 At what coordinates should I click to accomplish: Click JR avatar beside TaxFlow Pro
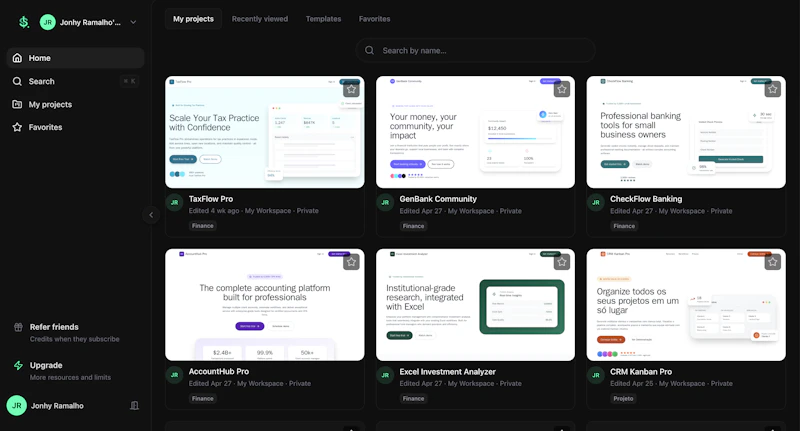[x=174, y=202]
